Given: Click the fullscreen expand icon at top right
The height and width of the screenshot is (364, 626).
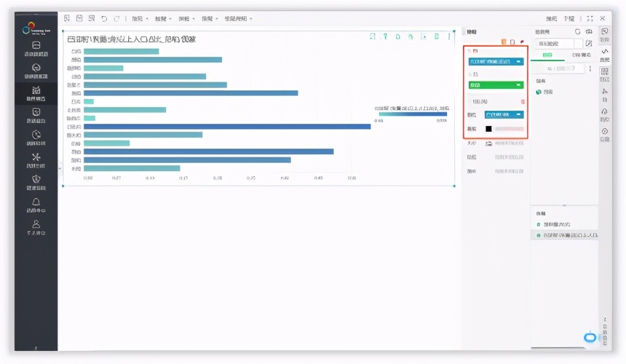Looking at the screenshot, I should tap(590, 18).
